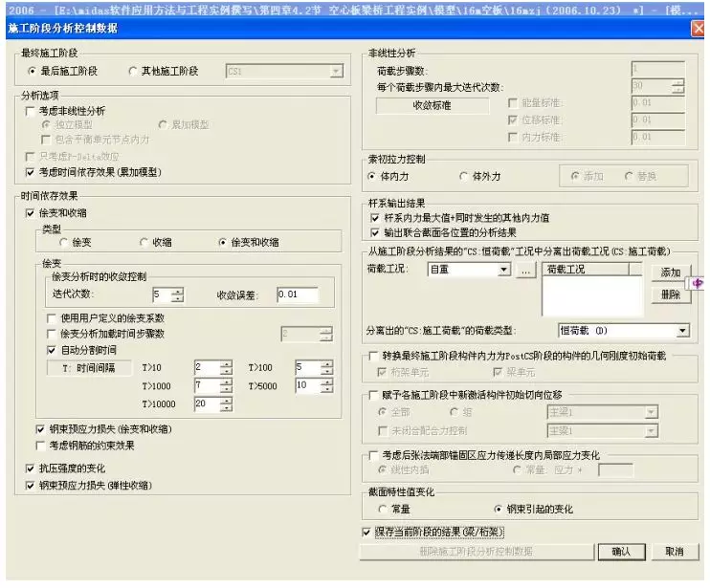This screenshot has width=710, height=588.
Task: Toggle the 徐变和收缩 checkbox under 时间依存效果
Action: pyautogui.click(x=31, y=212)
